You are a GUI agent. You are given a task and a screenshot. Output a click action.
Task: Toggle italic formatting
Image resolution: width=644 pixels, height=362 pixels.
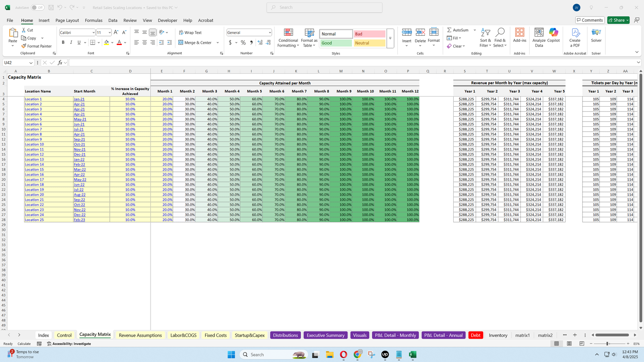click(71, 43)
